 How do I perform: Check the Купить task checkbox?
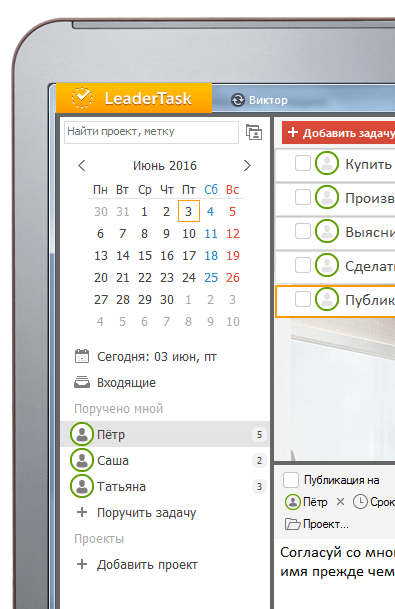tap(303, 164)
